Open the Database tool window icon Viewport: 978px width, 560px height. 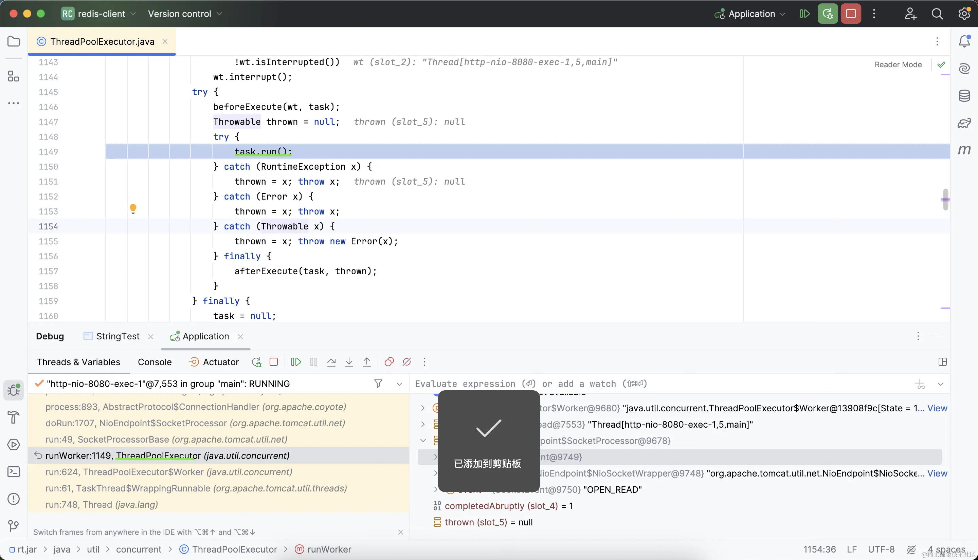[x=964, y=96]
